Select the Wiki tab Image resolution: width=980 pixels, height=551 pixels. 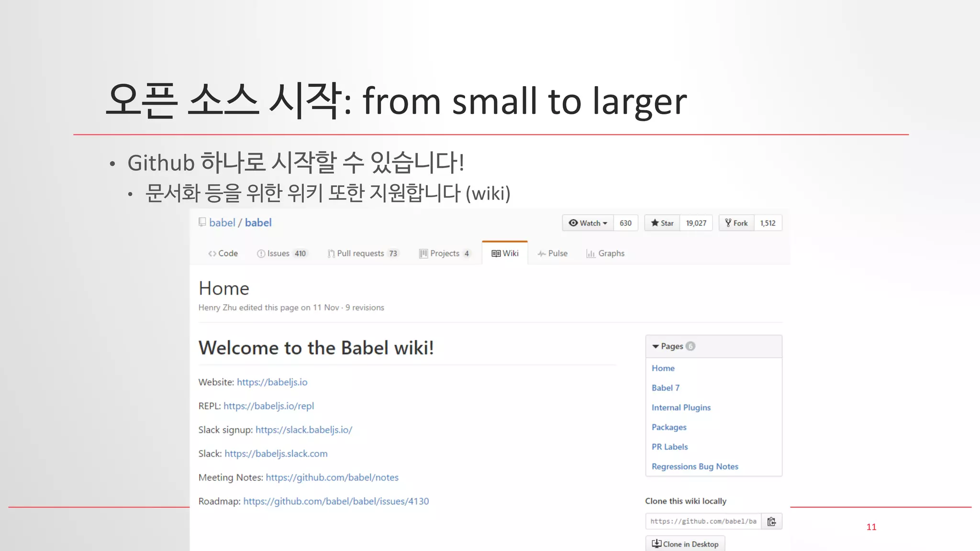pos(505,253)
